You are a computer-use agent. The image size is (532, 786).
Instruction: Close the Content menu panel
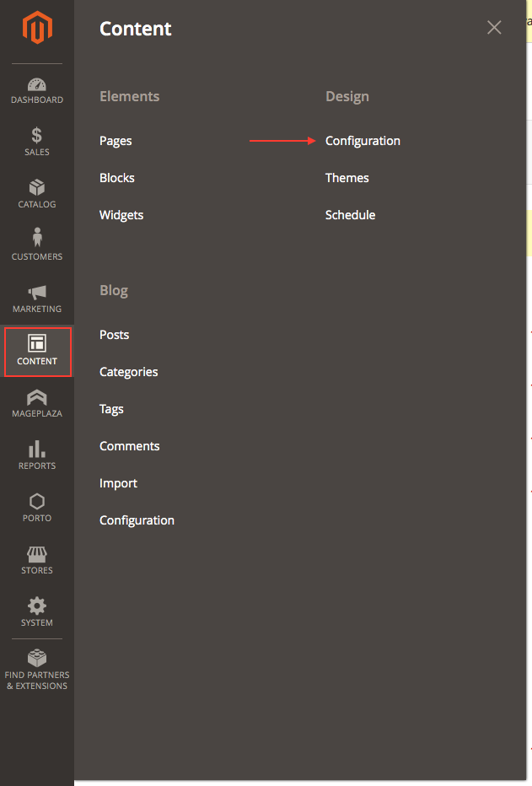(x=494, y=27)
